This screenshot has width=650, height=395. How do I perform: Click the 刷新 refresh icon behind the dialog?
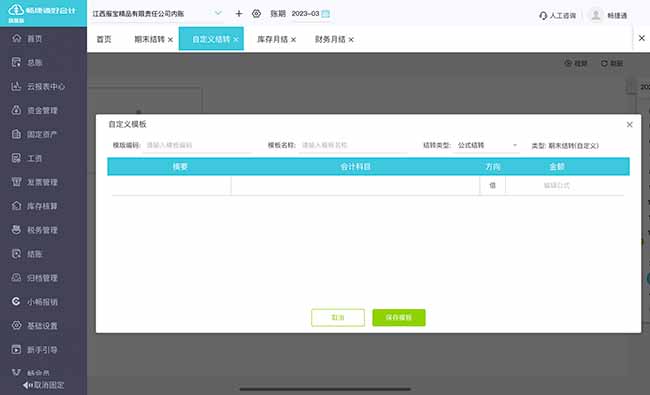click(604, 63)
